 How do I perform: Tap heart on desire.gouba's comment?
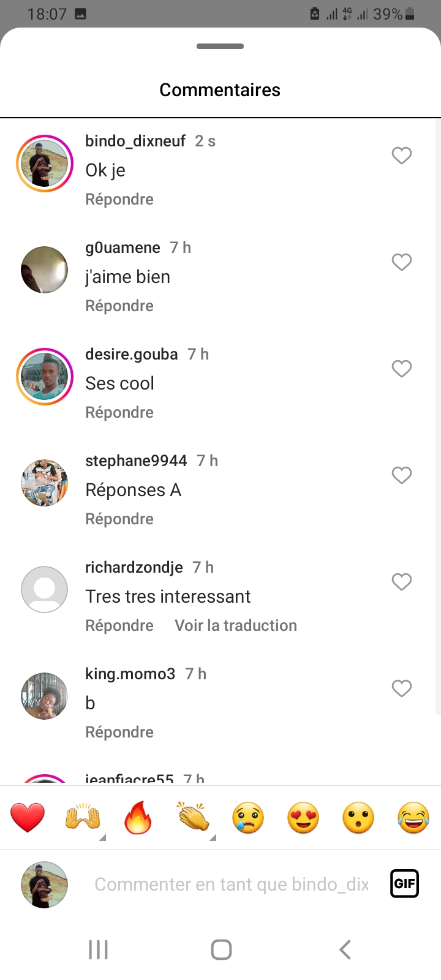pyautogui.click(x=402, y=369)
